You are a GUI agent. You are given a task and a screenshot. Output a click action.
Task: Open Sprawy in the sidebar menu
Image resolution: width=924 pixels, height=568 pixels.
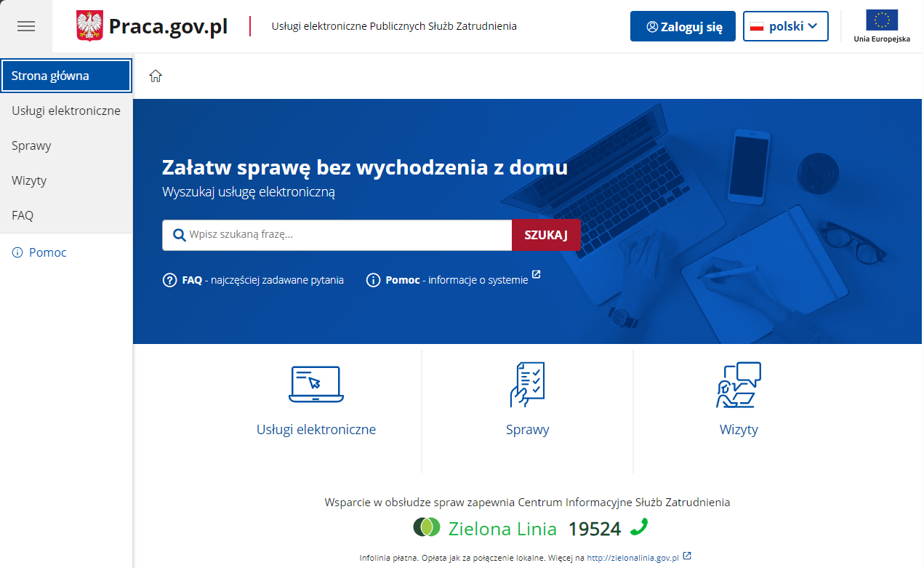(x=66, y=145)
